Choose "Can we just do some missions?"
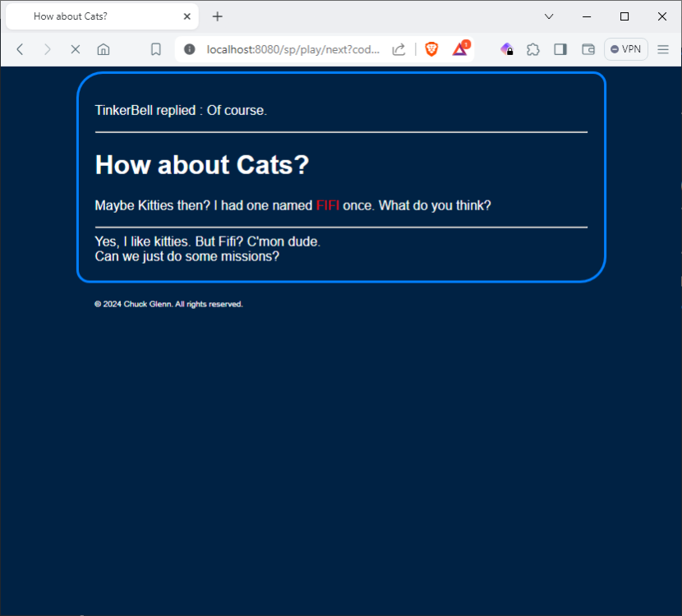 [x=187, y=256]
